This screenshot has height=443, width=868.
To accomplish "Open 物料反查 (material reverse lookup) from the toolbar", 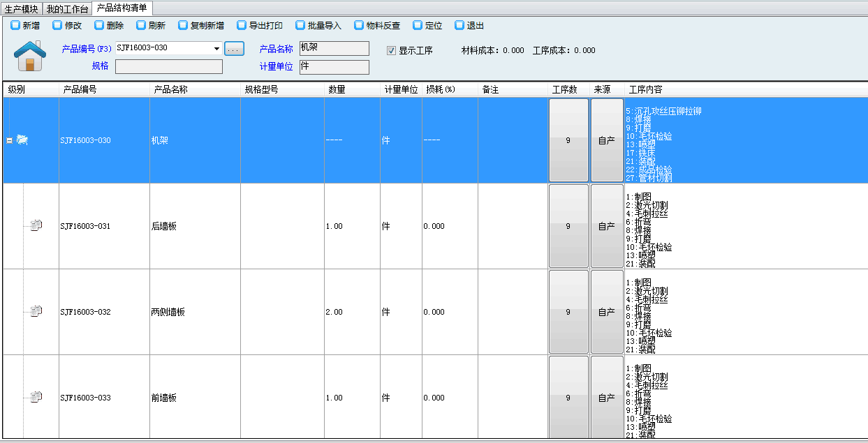I will coord(377,26).
